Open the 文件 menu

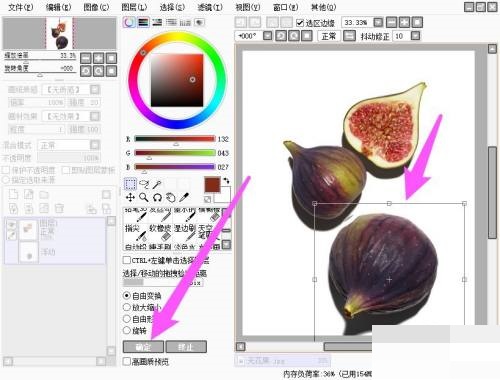click(x=20, y=7)
